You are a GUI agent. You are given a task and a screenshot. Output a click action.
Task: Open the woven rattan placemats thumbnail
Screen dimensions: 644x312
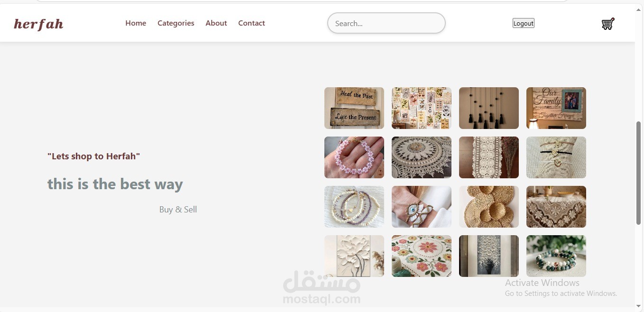(x=489, y=207)
